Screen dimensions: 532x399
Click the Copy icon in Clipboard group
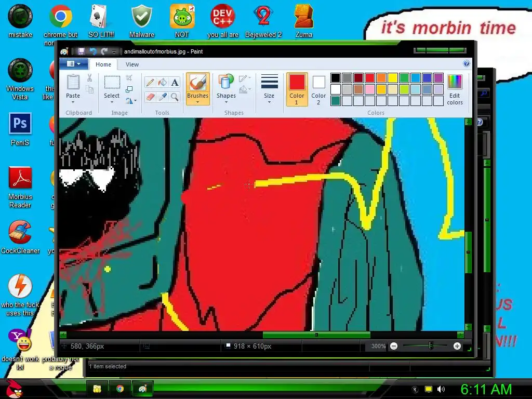coord(89,89)
